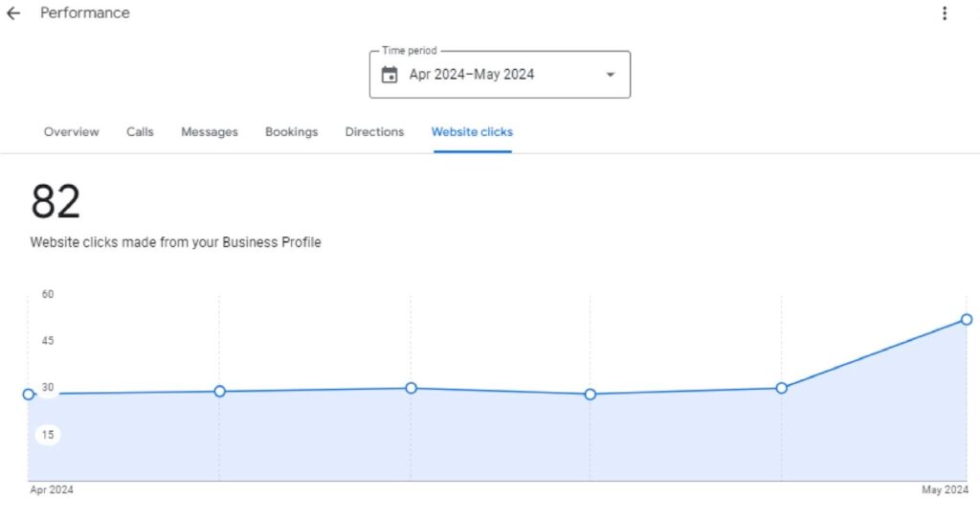Go to the Bookings tab
Image resolution: width=980 pixels, height=522 pixels.
[x=291, y=132]
